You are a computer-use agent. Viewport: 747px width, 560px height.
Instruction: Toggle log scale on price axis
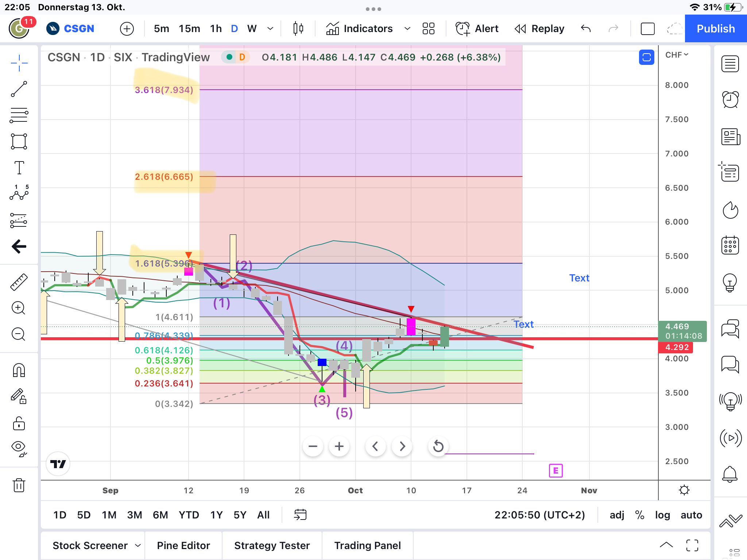[x=662, y=515]
